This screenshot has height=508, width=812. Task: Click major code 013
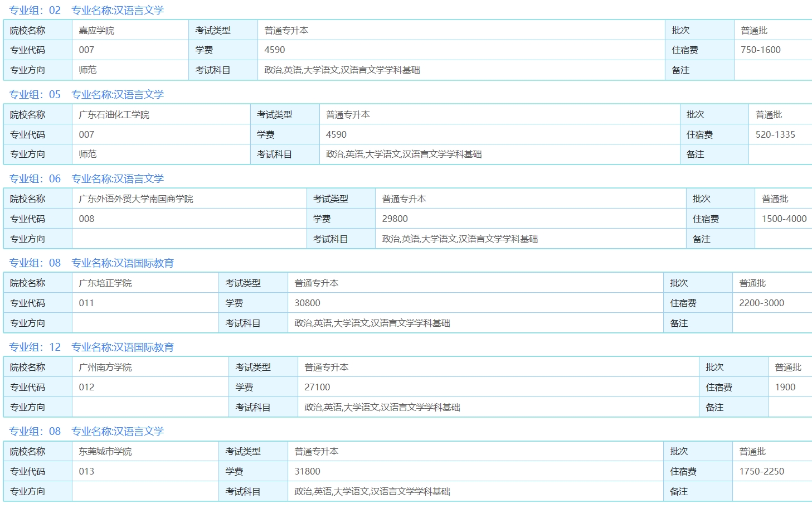[86, 471]
